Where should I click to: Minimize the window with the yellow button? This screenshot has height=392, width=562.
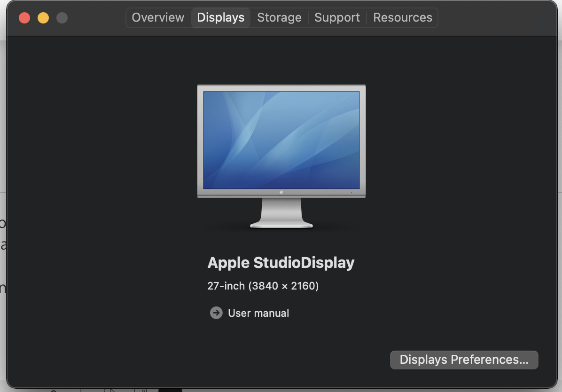point(43,18)
